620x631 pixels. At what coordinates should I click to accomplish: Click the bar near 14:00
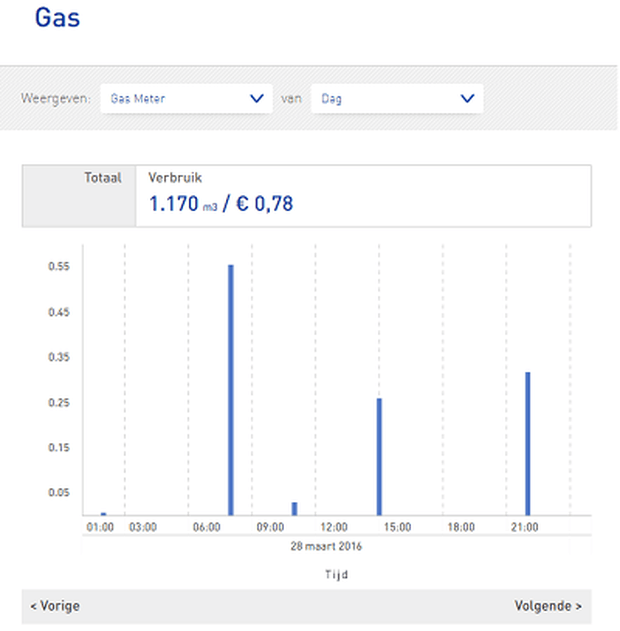380,456
